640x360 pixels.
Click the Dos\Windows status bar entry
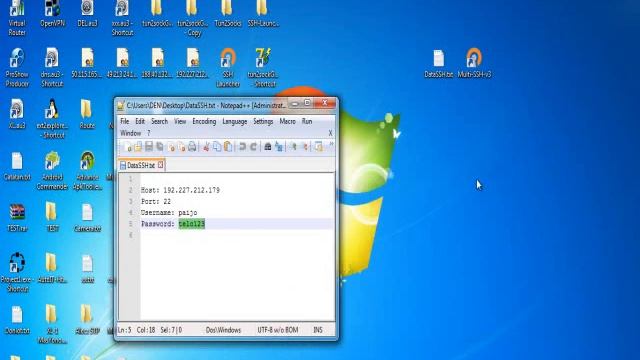223,330
